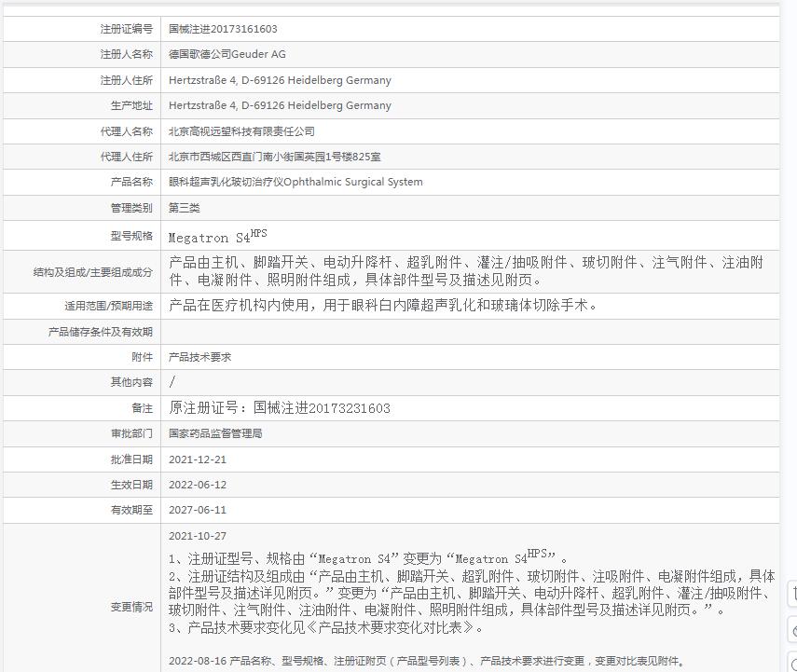The height and width of the screenshot is (672, 797).
Task: Select the 生产地址 label
Action: point(131,105)
